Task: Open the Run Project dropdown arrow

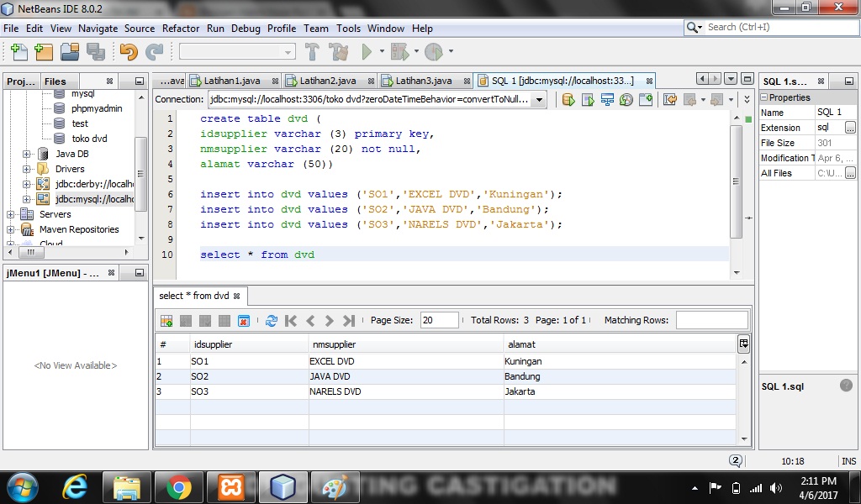Action: pyautogui.click(x=382, y=51)
